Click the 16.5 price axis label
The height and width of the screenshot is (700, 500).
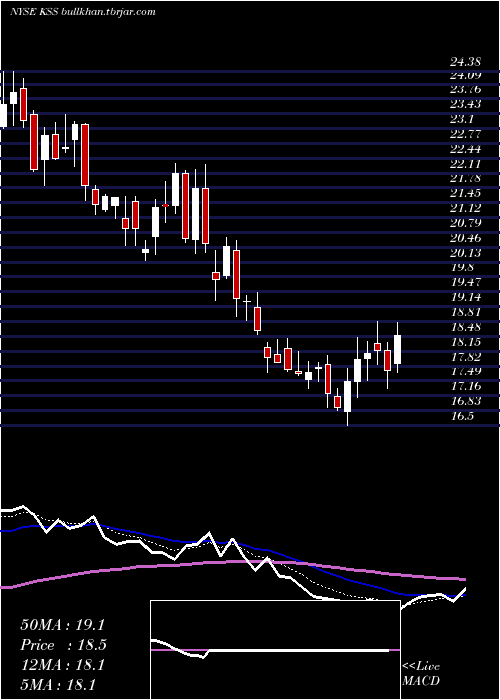pyautogui.click(x=462, y=416)
